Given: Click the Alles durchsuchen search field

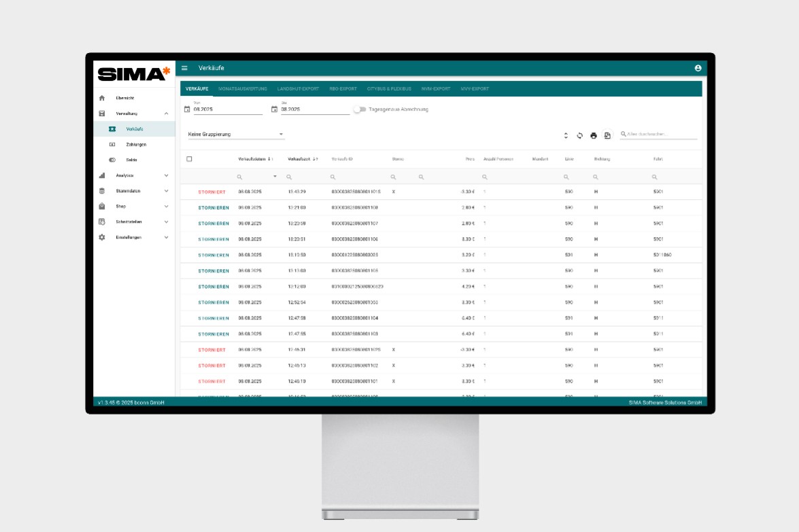Looking at the screenshot, I should pos(658,135).
